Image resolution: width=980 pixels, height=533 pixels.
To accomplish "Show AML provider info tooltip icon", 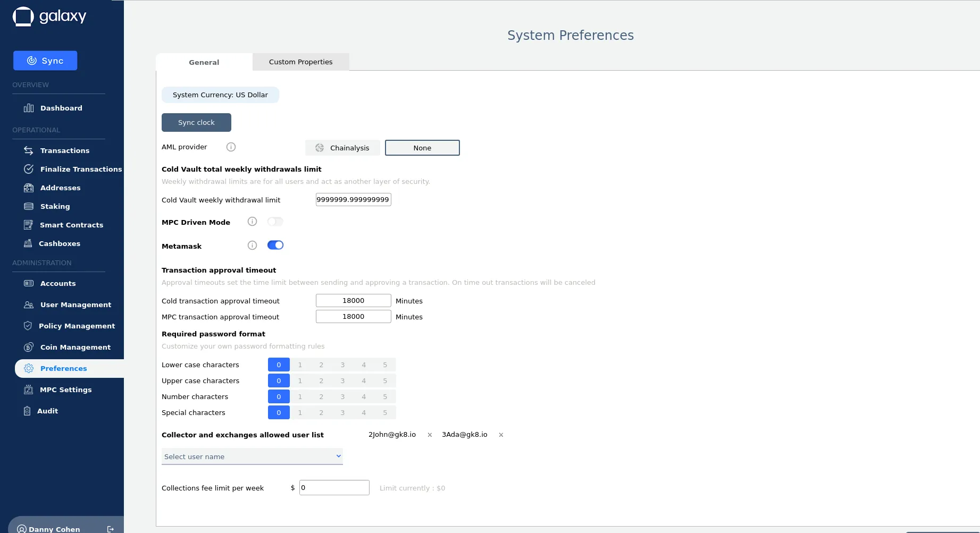I will 231,147.
